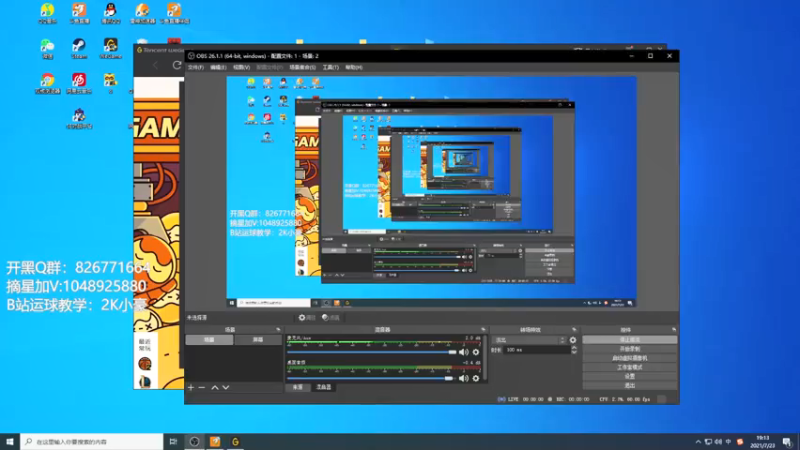800x450 pixels.
Task: Mute the 麦克风/Aux channel speaker icon
Action: (463, 352)
